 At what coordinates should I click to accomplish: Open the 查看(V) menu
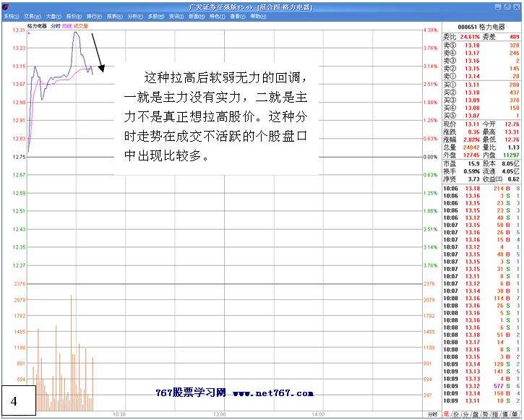coord(238,17)
